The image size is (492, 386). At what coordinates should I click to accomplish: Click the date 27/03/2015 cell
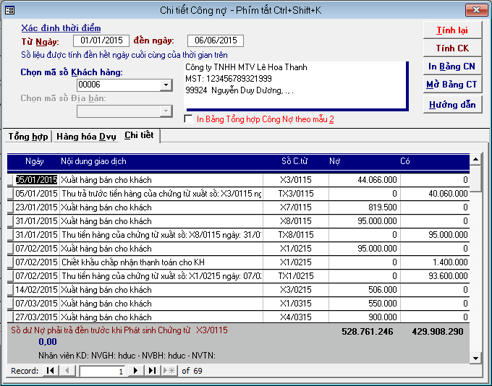pyautogui.click(x=36, y=317)
